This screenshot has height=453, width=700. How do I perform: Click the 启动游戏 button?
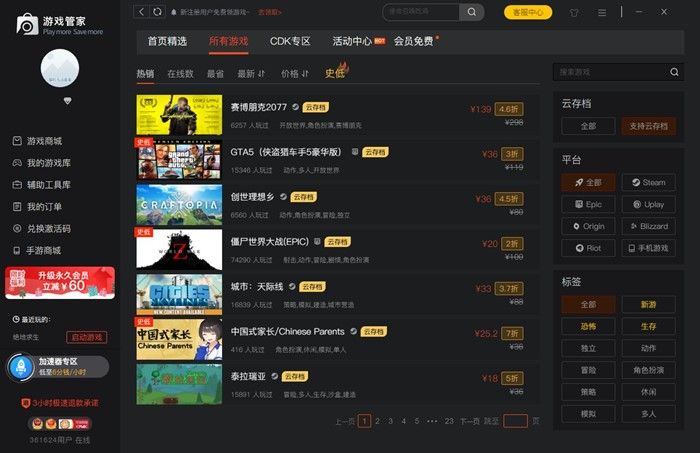pyautogui.click(x=86, y=337)
